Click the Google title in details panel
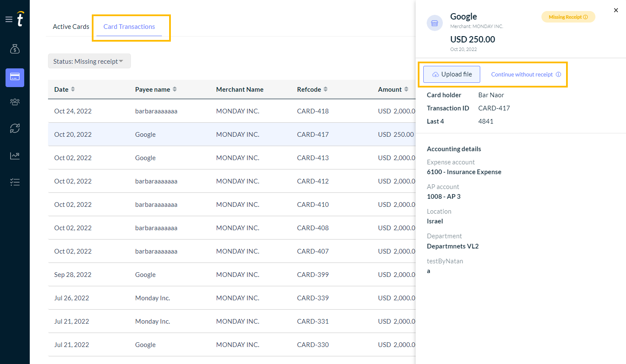 pyautogui.click(x=463, y=16)
